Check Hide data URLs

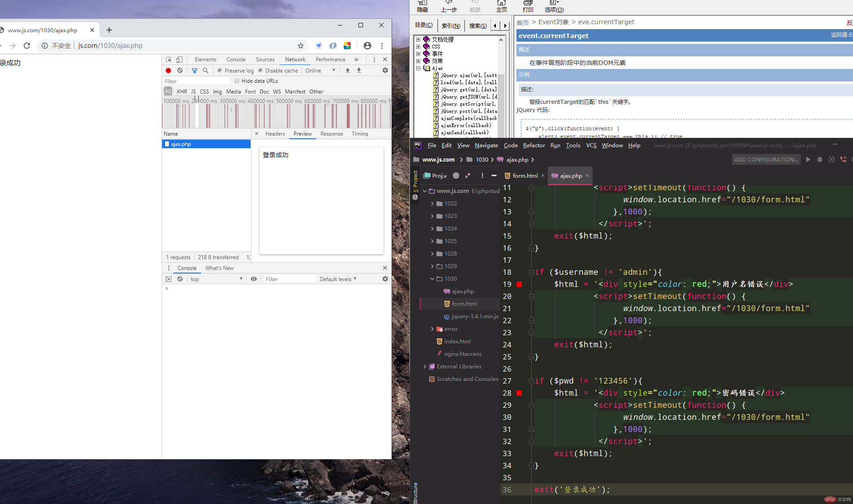point(237,81)
